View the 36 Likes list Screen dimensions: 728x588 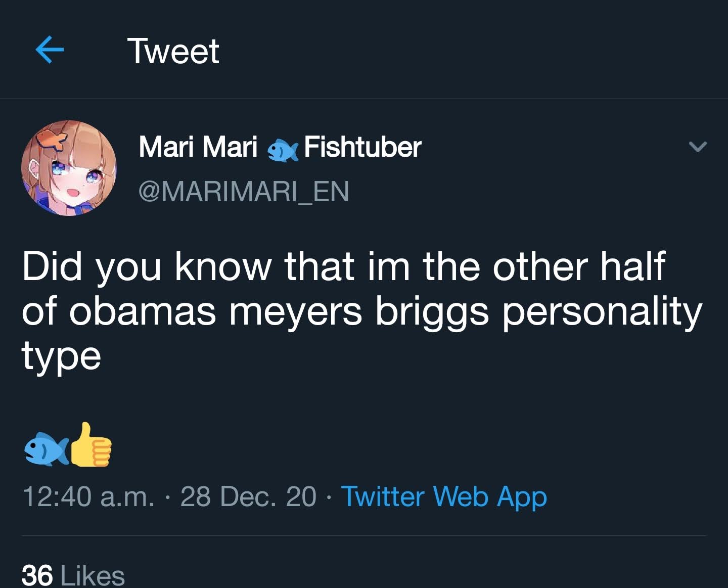(x=73, y=575)
